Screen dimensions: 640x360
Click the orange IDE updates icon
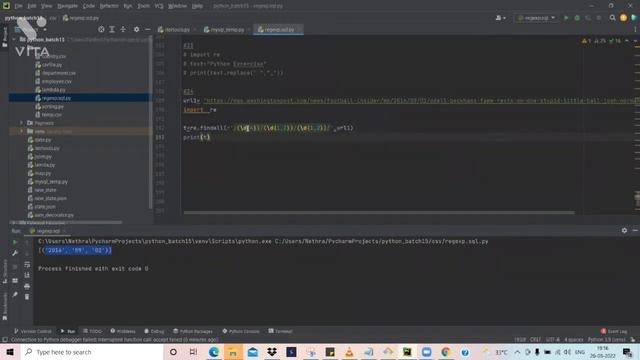(623, 18)
